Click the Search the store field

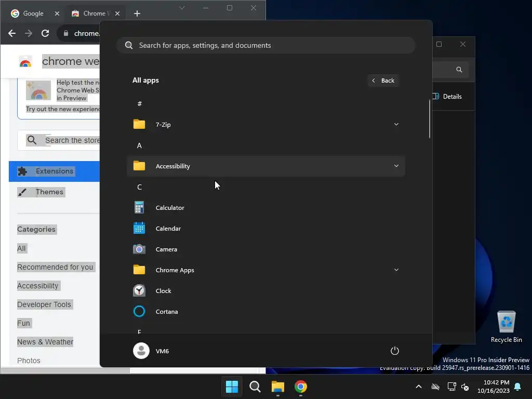(x=58, y=140)
